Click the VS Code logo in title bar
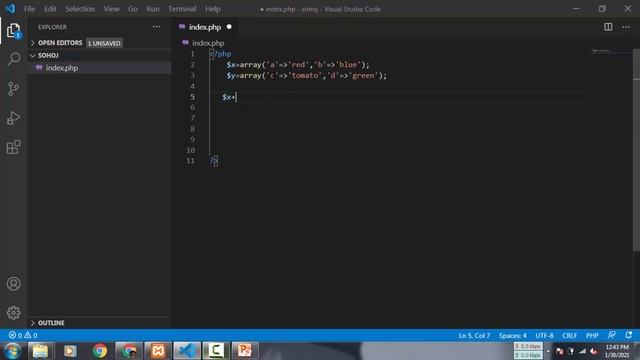Image resolution: width=640 pixels, height=360 pixels. (10, 9)
